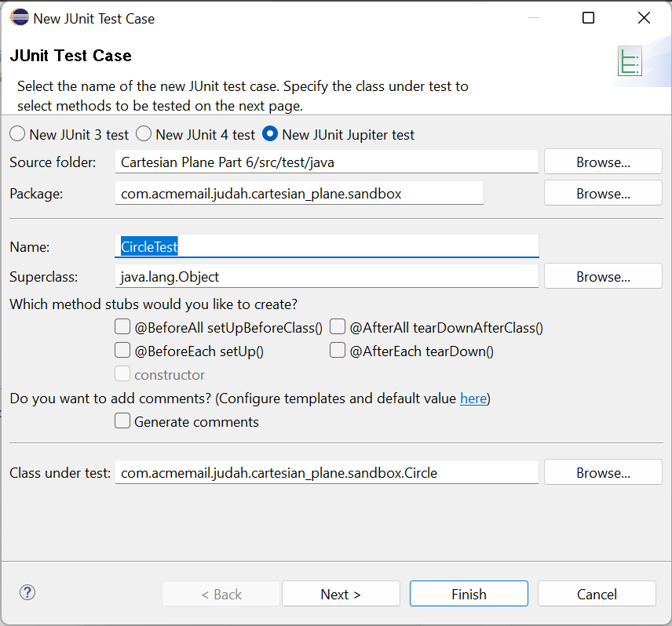
Task: Cancel the New JUnit Test Case dialog
Action: click(597, 594)
